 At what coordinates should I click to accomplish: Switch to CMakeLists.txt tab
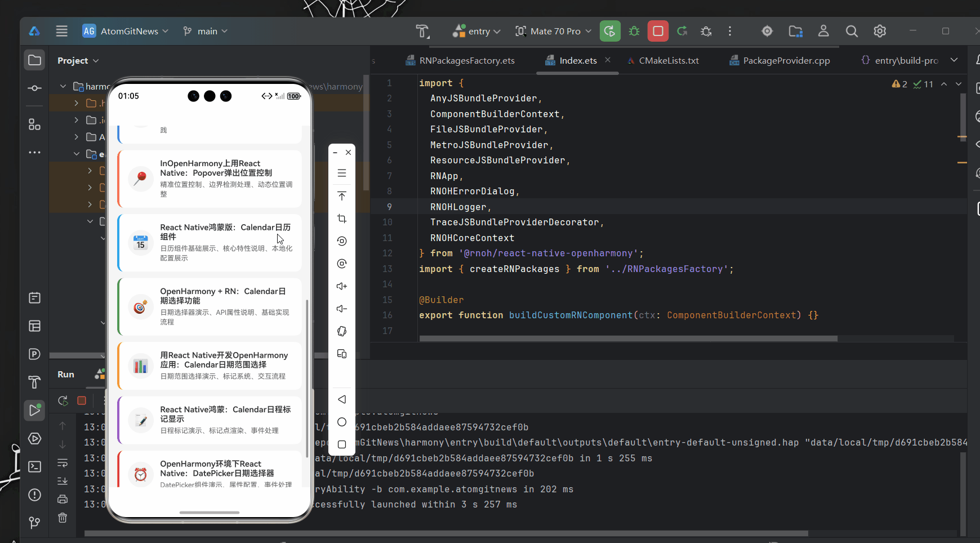tap(662, 60)
